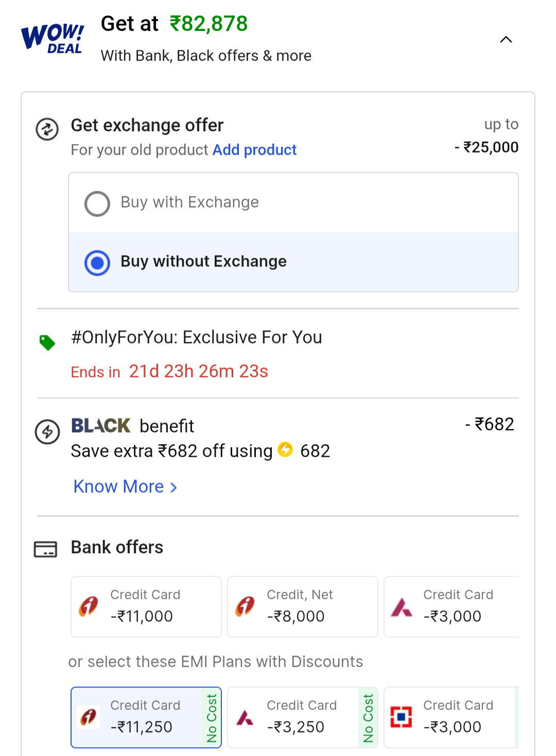The height and width of the screenshot is (756, 556).
Task: Click the exchange offer circular arrows icon
Action: 47,129
